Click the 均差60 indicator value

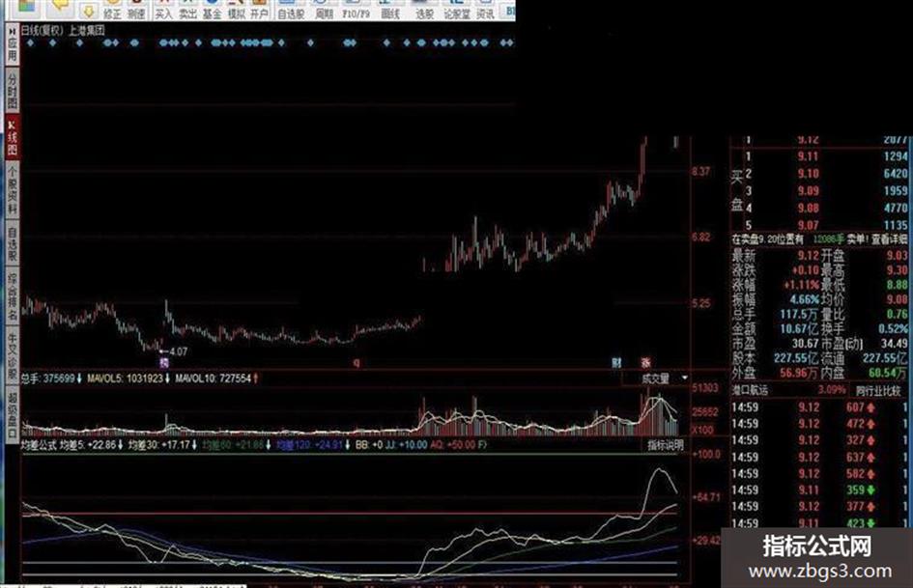tap(237, 445)
